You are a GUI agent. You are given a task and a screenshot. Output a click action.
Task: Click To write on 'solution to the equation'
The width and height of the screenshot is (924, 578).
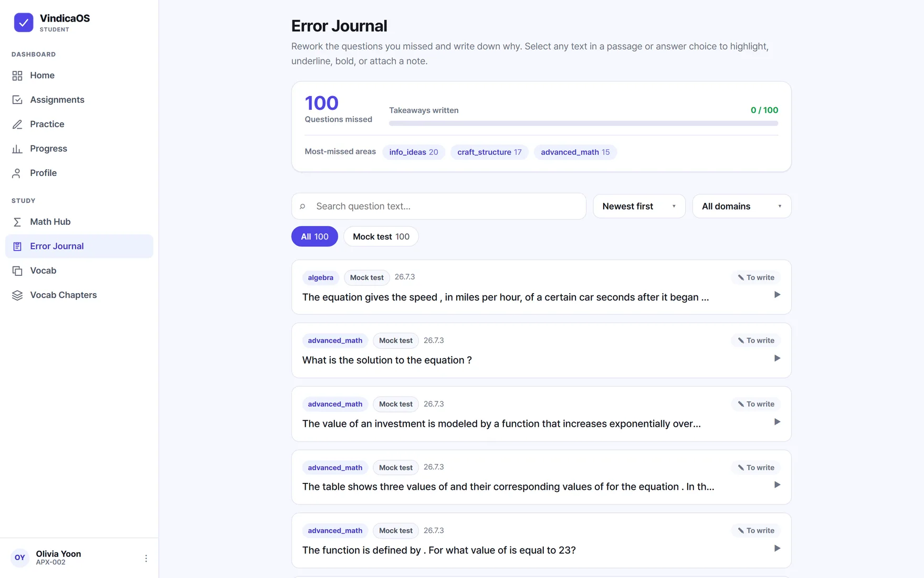756,340
